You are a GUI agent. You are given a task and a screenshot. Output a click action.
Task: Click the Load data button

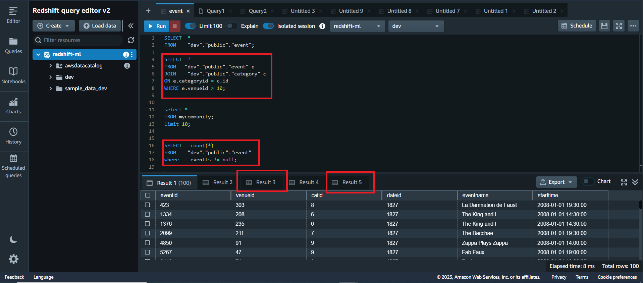point(100,26)
